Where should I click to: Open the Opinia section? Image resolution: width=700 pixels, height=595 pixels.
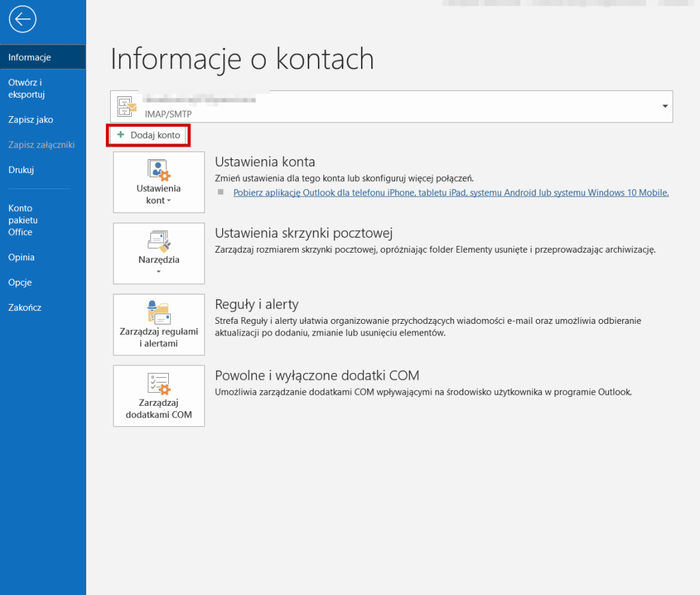(21, 258)
